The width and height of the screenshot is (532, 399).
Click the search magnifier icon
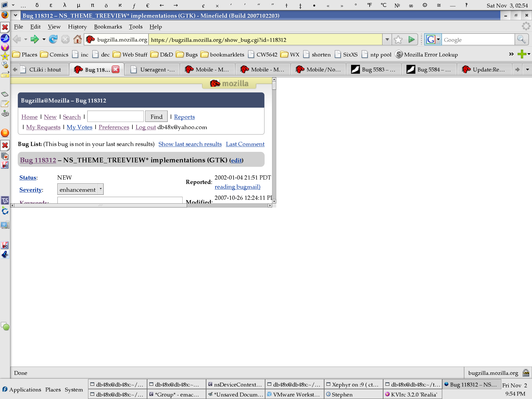click(521, 40)
